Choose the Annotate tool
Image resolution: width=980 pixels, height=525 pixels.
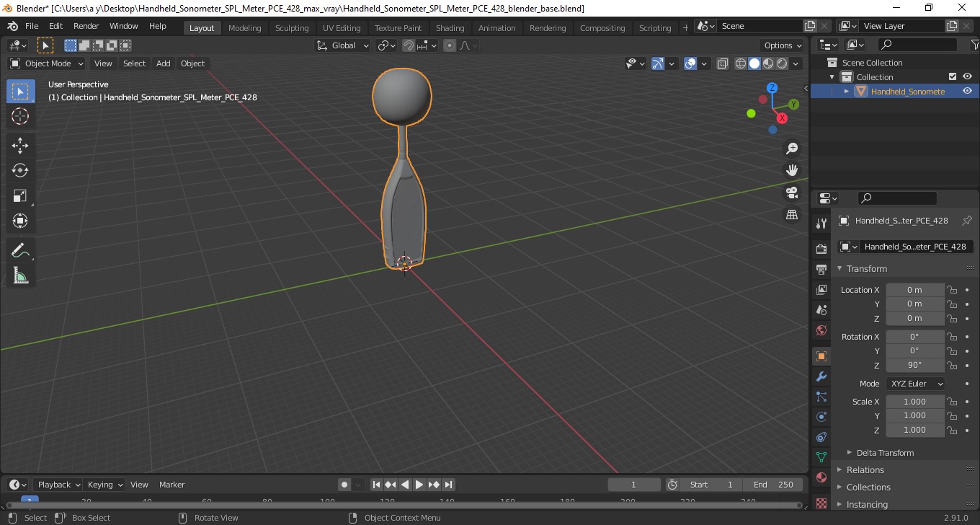[20, 250]
